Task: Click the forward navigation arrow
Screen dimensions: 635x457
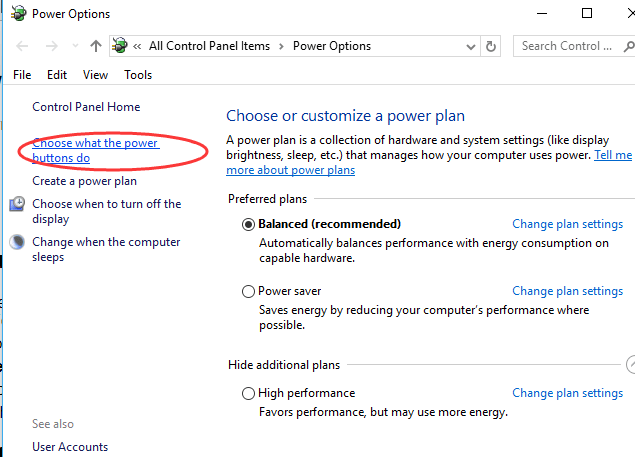Action: point(50,46)
